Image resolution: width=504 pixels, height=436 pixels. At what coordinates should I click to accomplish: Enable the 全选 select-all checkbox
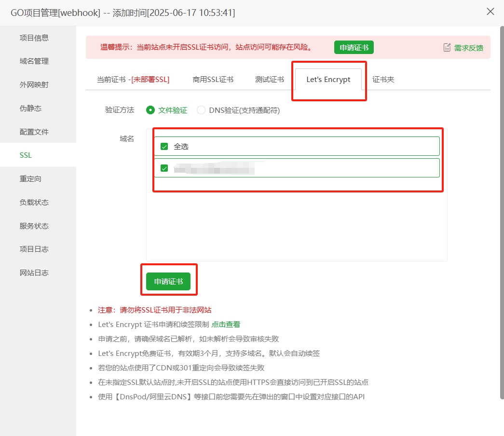click(164, 146)
